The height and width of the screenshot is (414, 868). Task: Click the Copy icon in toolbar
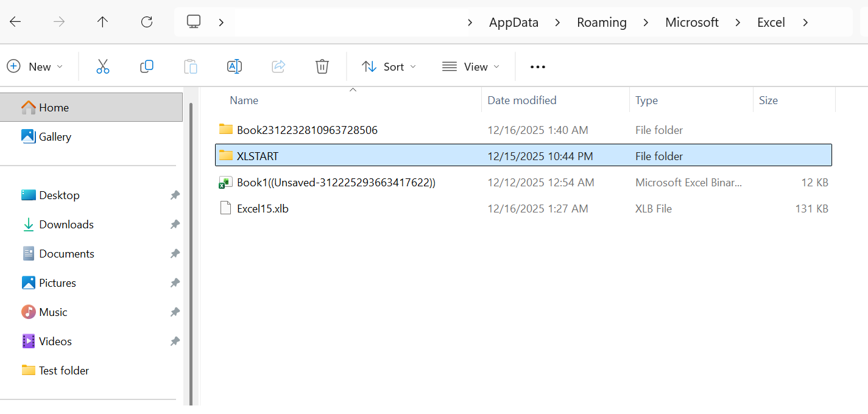(147, 66)
